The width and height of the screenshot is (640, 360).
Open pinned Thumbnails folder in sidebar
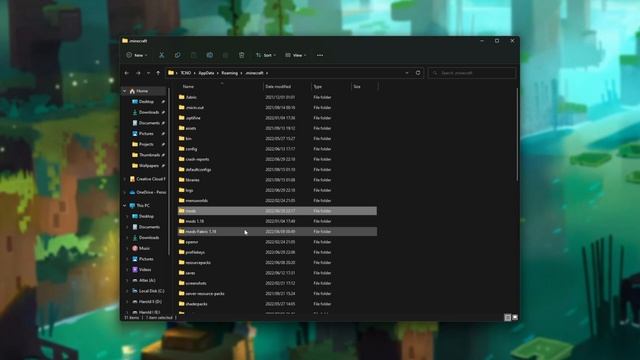pyautogui.click(x=149, y=155)
